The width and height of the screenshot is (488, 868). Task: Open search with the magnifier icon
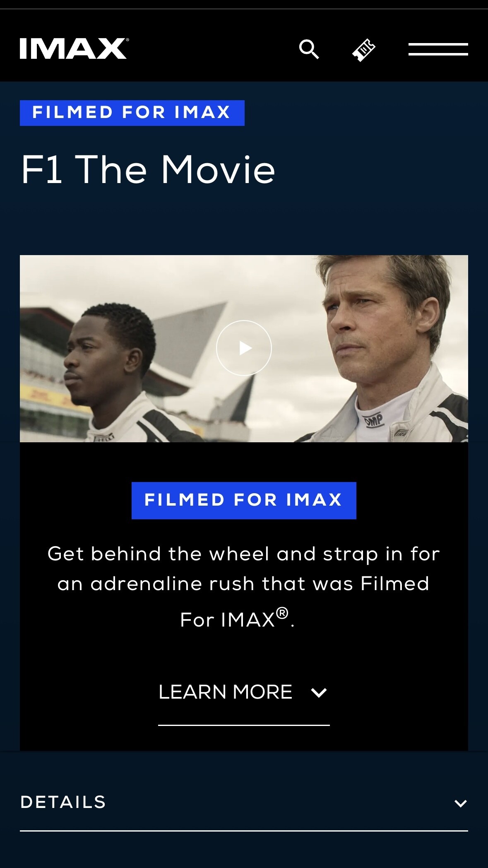[x=309, y=49]
